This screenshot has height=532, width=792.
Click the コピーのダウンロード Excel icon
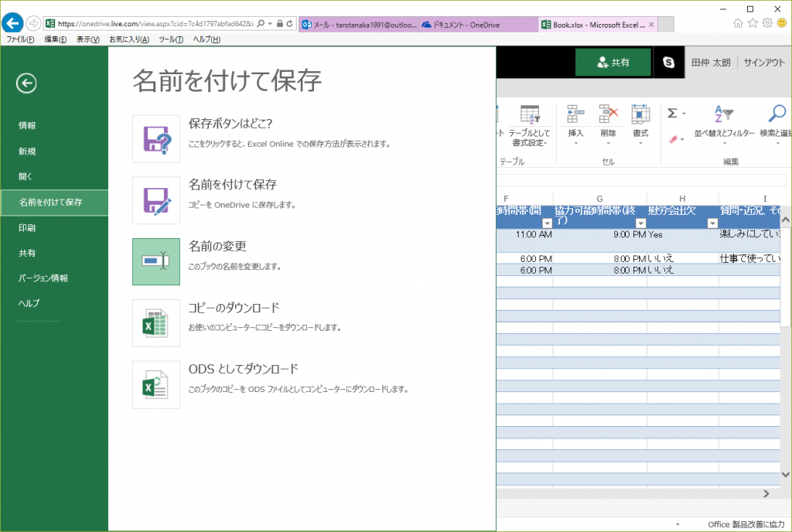156,323
